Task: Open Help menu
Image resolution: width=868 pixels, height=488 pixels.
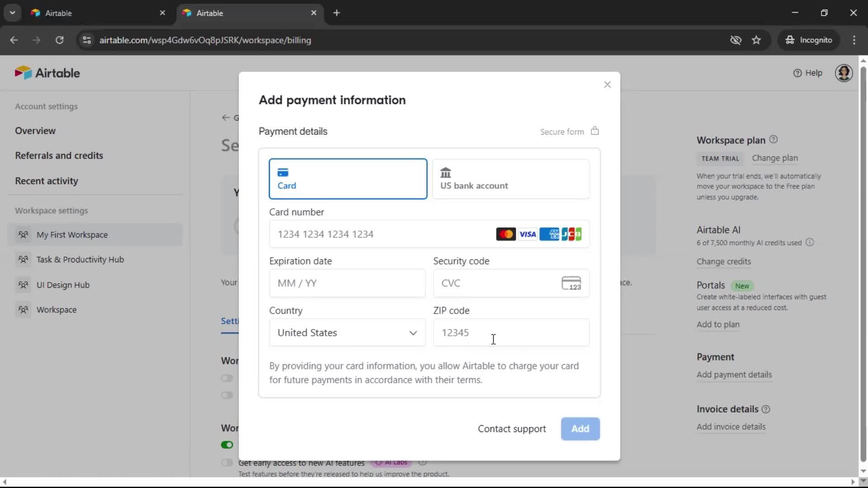Action: (808, 73)
